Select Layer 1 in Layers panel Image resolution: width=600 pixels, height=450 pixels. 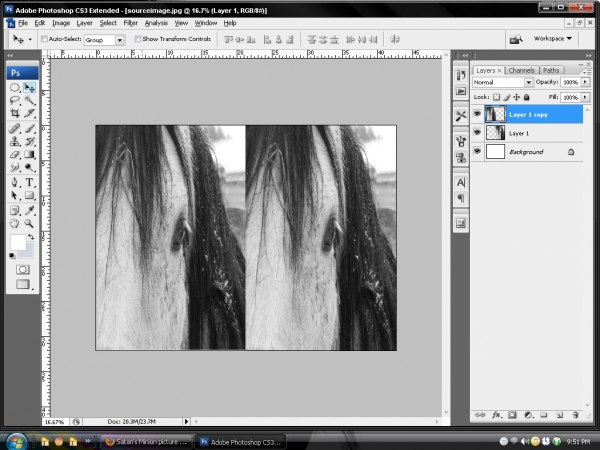click(x=528, y=133)
